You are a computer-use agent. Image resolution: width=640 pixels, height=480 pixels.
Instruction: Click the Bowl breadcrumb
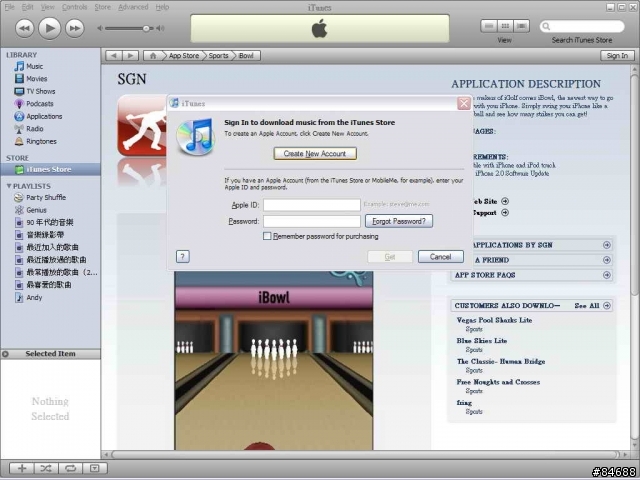(246, 56)
